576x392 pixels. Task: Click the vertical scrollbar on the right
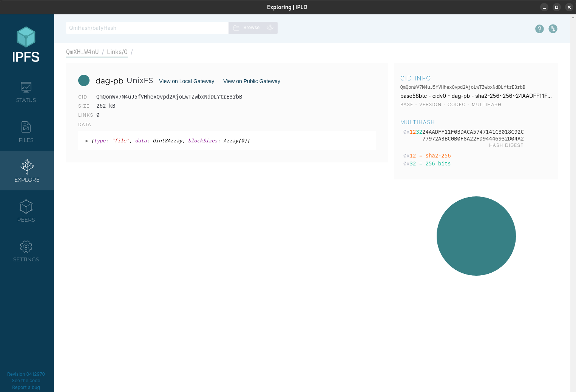tap(573, 203)
